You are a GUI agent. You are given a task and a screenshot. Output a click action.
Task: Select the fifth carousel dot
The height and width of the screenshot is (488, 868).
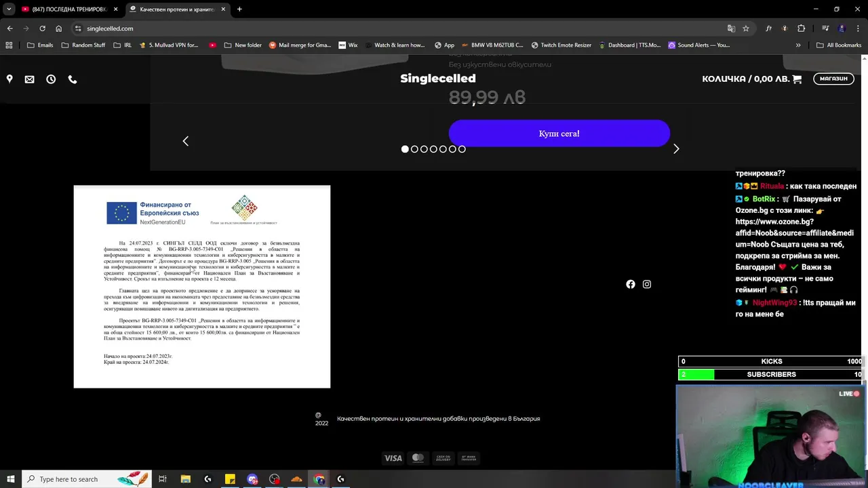point(443,149)
